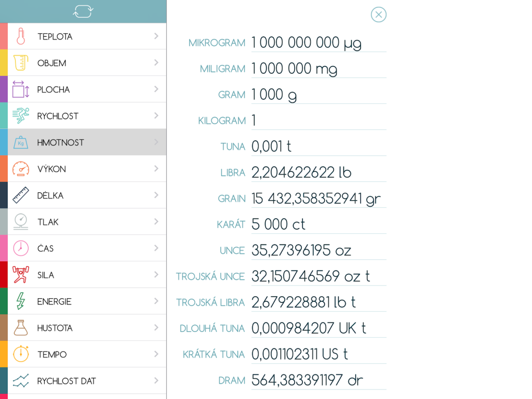Edit the Trojská libra lb t field
The width and height of the screenshot is (532, 399).
click(x=318, y=303)
